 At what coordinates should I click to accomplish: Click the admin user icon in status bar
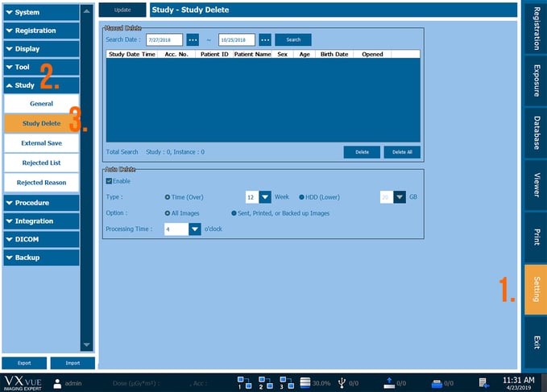click(57, 383)
